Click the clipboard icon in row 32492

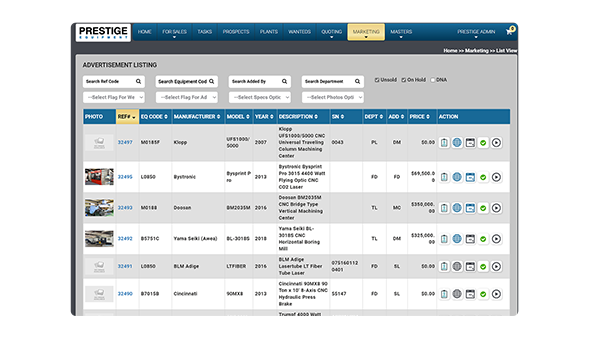[444, 238]
